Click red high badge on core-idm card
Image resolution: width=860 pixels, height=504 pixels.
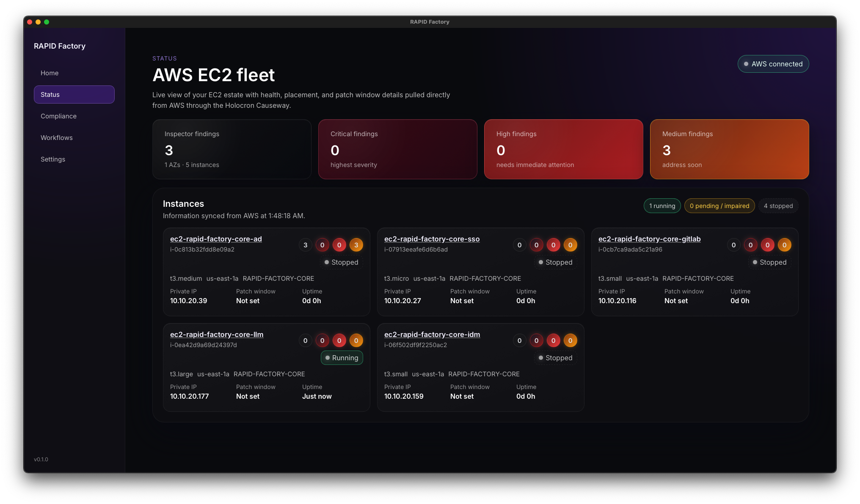point(553,341)
